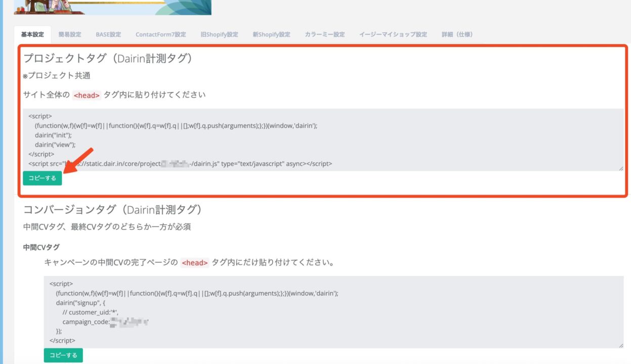The image size is (631, 364).
Task: Click the red <head> label in project tag instructions
Action: click(87, 95)
